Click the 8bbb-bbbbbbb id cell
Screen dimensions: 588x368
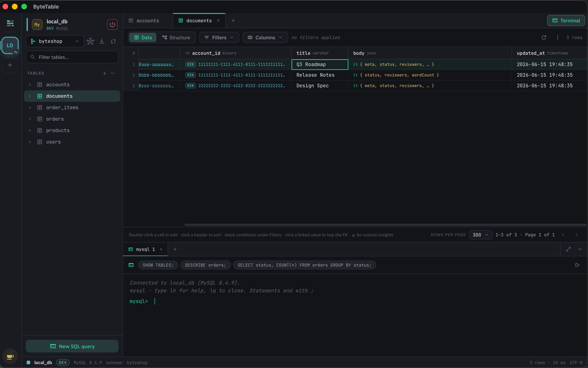pyautogui.click(x=159, y=75)
